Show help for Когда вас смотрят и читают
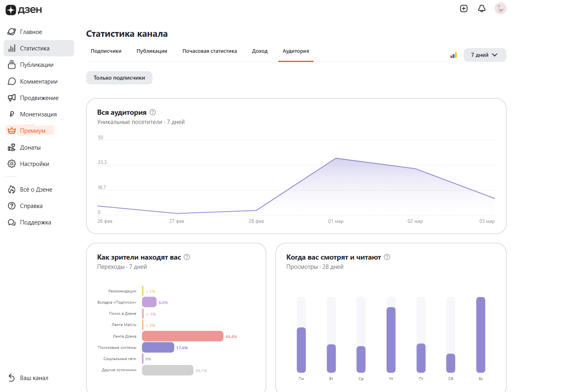The width and height of the screenshot is (561, 392). 387,257
